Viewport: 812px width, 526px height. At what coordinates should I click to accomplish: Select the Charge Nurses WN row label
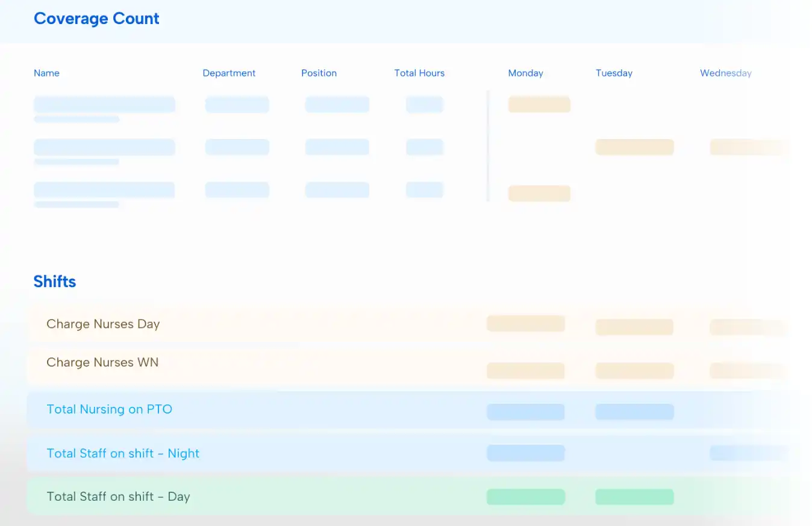tap(102, 362)
